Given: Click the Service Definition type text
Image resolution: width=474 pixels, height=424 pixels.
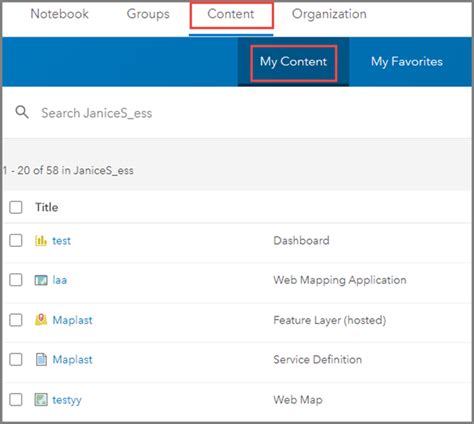Looking at the screenshot, I should coord(318,359).
